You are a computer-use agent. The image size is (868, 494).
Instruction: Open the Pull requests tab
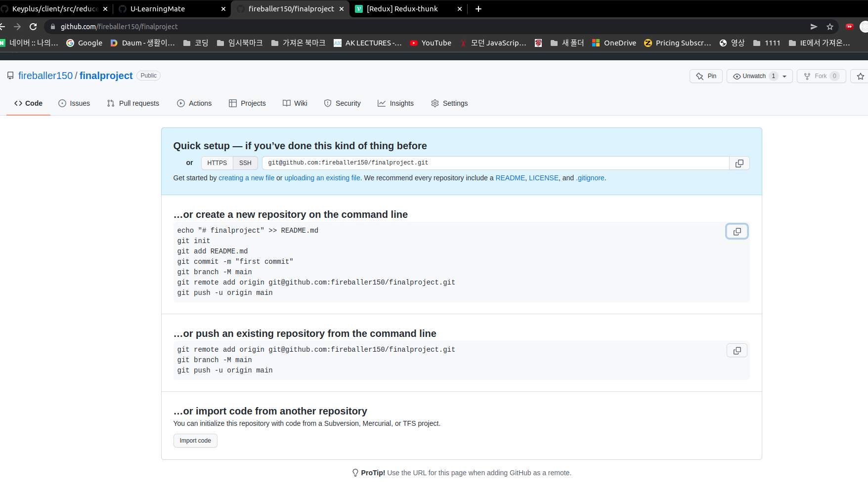pos(133,103)
